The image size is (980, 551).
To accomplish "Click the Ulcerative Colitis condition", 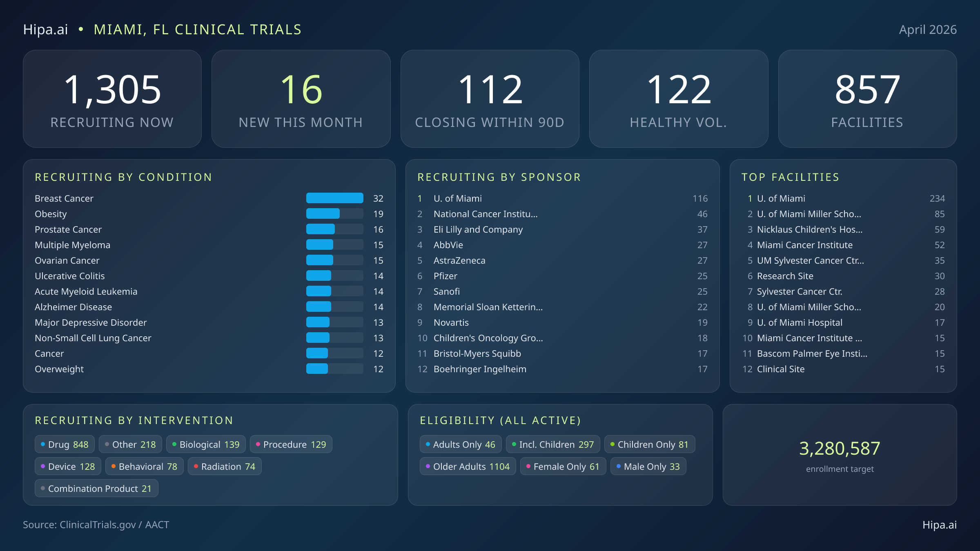I will (x=209, y=275).
